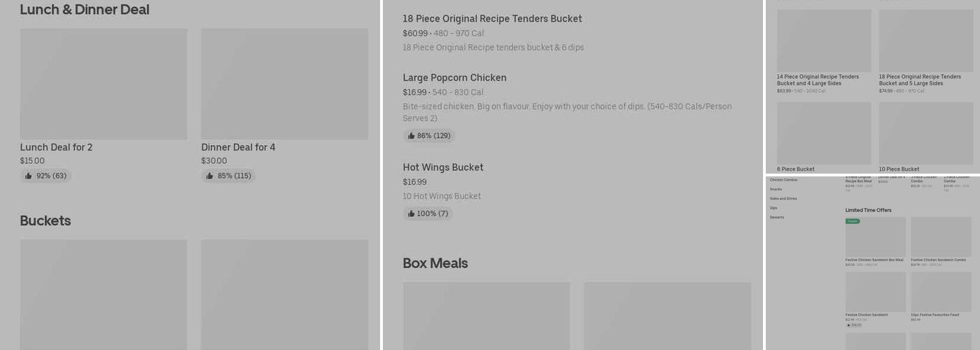Choose the 6 Piece Bucket image
This screenshot has height=350, width=980.
coord(824,133)
